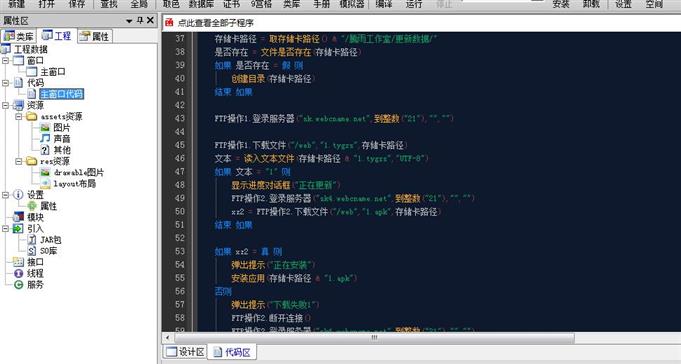Collapse the 窗口 tree node

pyautogui.click(x=6, y=60)
